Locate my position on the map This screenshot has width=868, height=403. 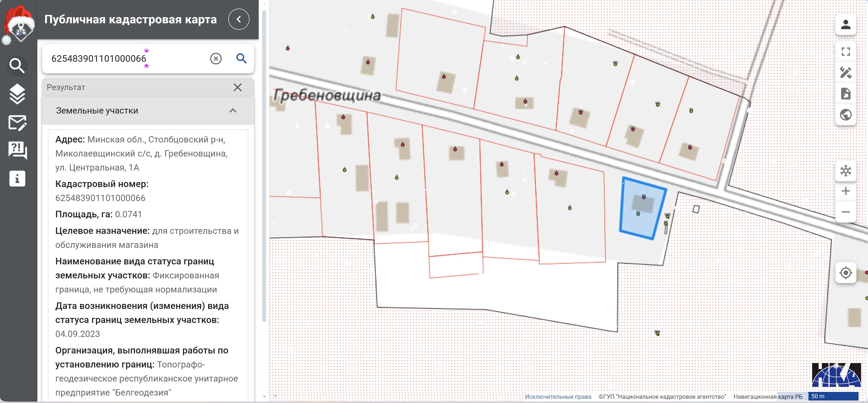pos(845,273)
